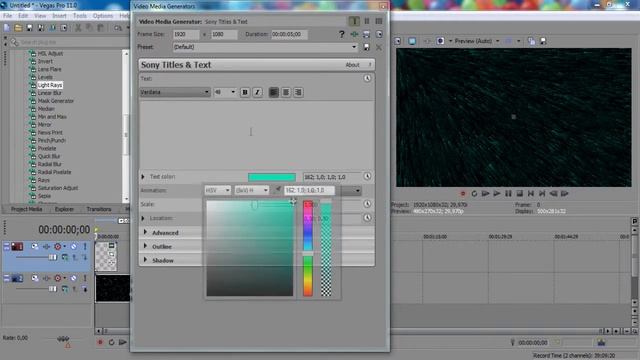Open the Preset dropdown showing (Default)
640x360 pixels.
(265, 47)
